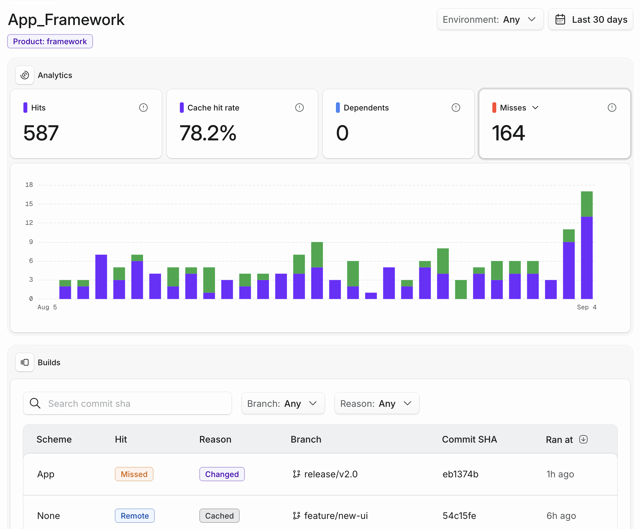Click commit SHA 54c15fe
Image resolution: width=640 pixels, height=529 pixels.
pos(459,516)
